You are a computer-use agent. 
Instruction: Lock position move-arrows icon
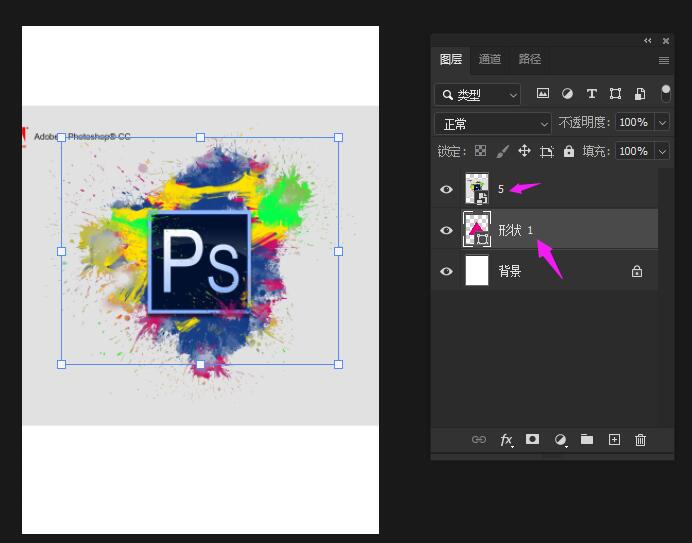[x=524, y=151]
